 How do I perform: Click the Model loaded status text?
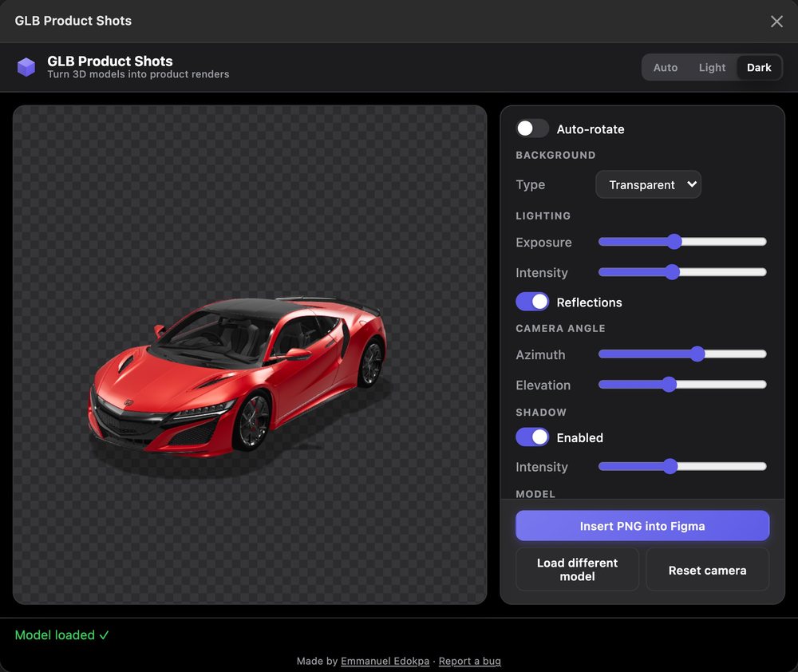61,634
